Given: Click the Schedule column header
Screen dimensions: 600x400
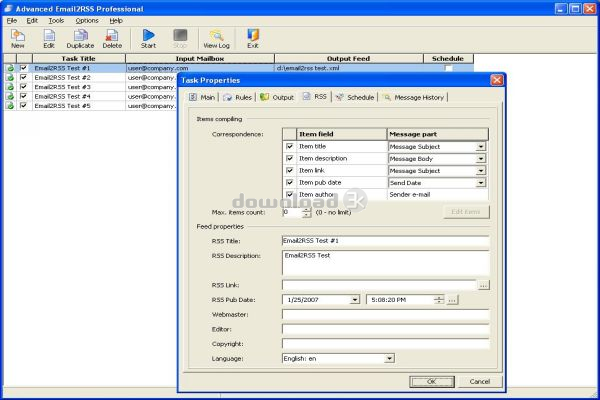Looking at the screenshot, I should point(448,59).
